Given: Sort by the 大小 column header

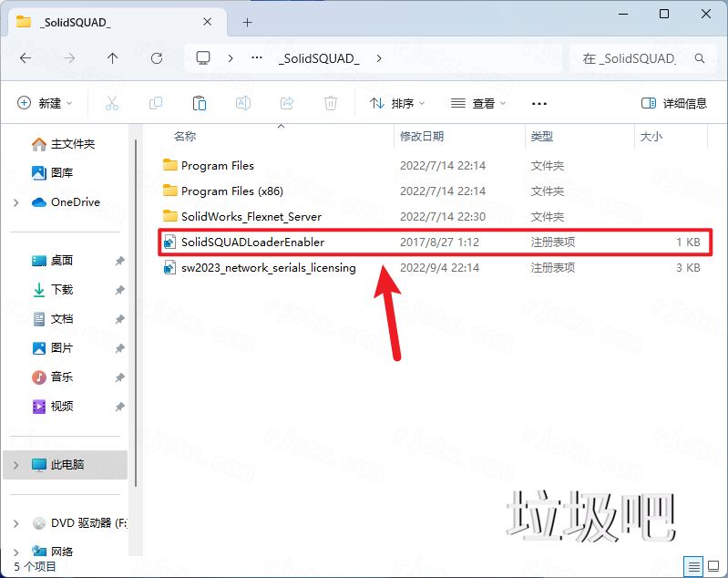Looking at the screenshot, I should pos(651,136).
